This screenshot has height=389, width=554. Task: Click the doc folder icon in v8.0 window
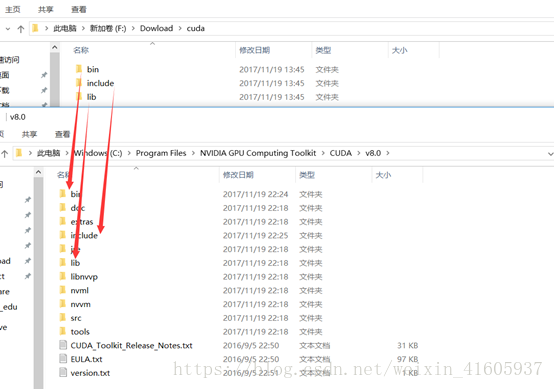click(63, 207)
